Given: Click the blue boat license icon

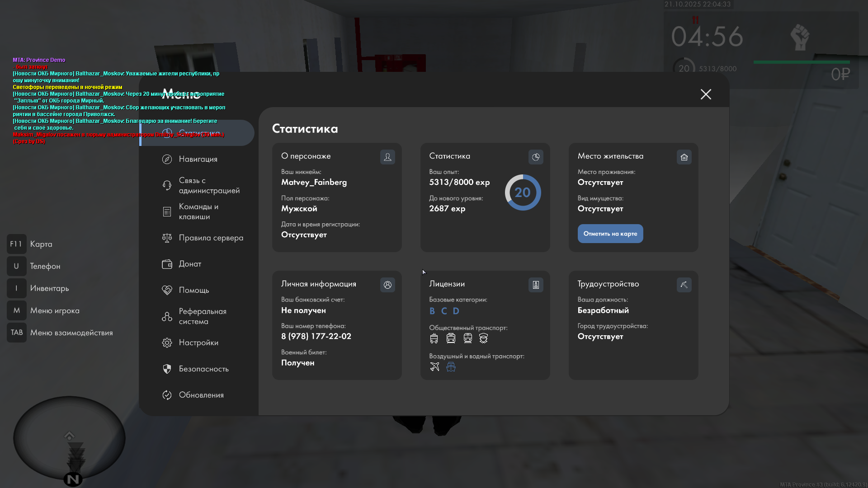Looking at the screenshot, I should pyautogui.click(x=451, y=366).
